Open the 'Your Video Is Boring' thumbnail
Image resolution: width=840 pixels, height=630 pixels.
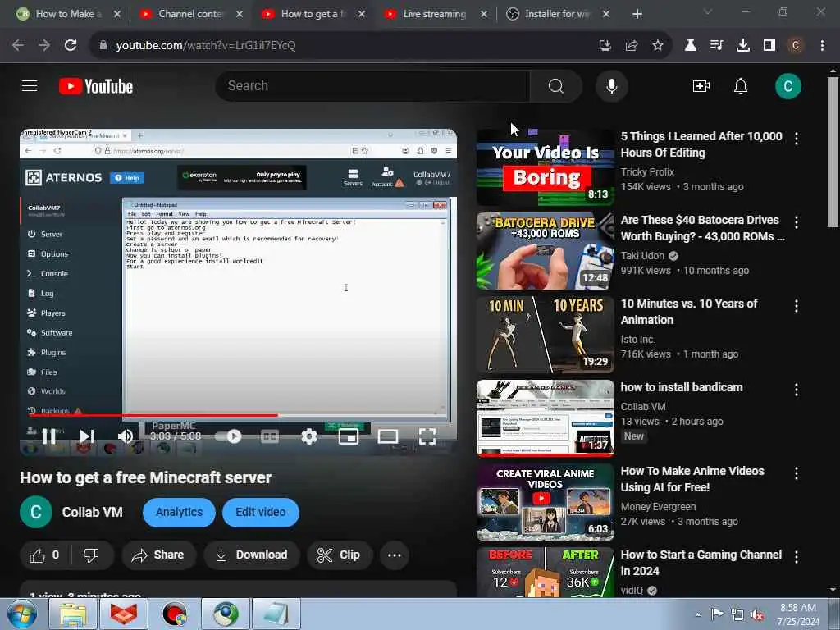(546, 167)
